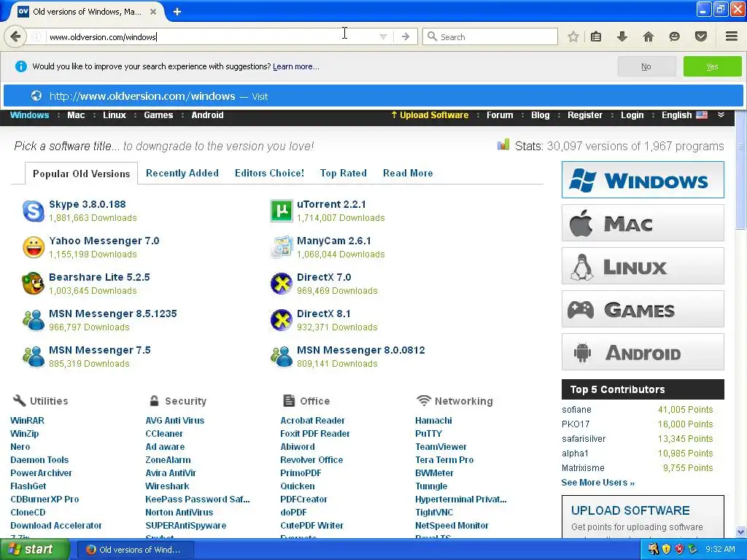Click the Pocket toolbar icon
The image size is (747, 560).
[x=701, y=36]
